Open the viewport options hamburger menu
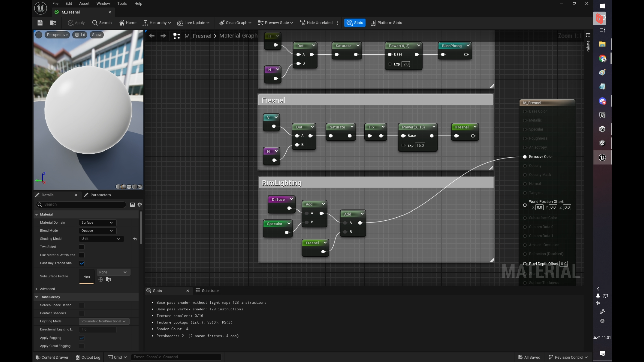Viewport: 644px width, 362px height. pyautogui.click(x=39, y=35)
